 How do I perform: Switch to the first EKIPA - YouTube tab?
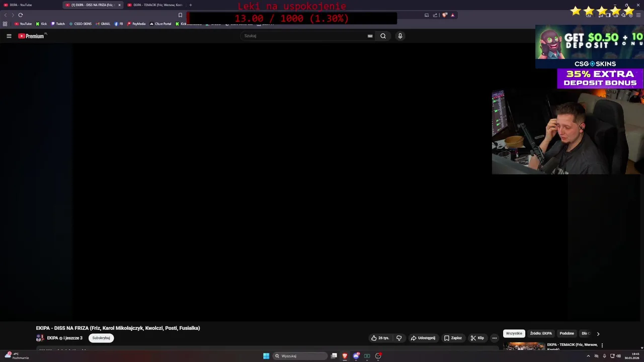click(30, 5)
